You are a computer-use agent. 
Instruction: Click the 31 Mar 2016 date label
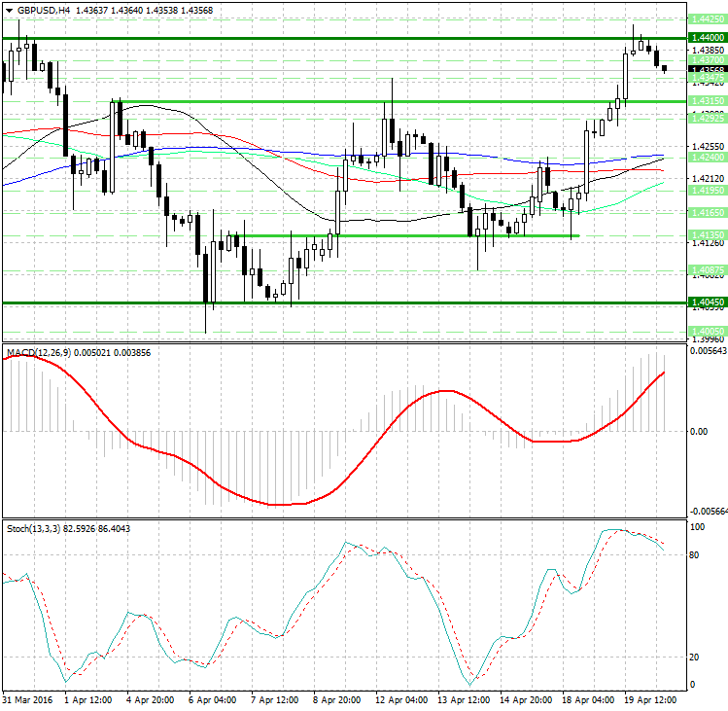(27, 699)
